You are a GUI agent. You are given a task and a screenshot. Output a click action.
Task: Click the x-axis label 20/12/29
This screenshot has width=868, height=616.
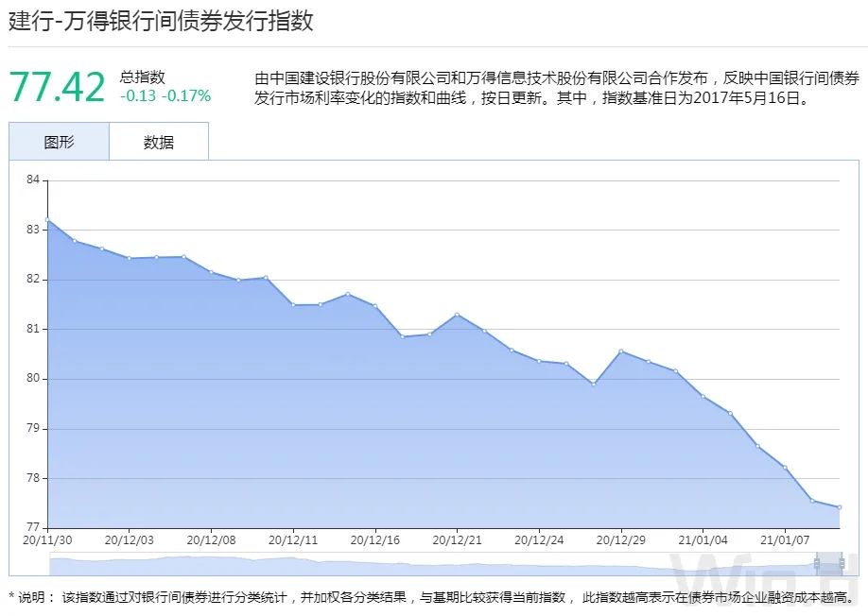click(621, 540)
